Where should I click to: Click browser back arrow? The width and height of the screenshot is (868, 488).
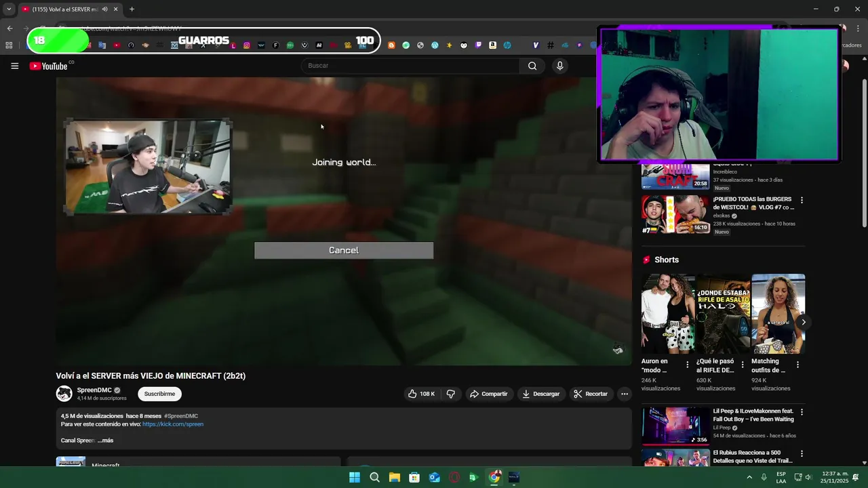(9, 28)
